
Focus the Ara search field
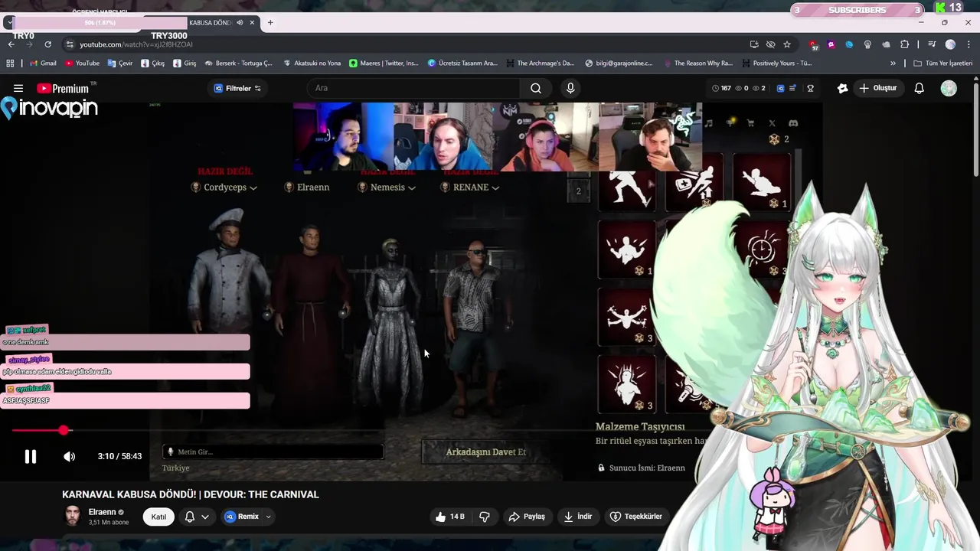(x=413, y=88)
